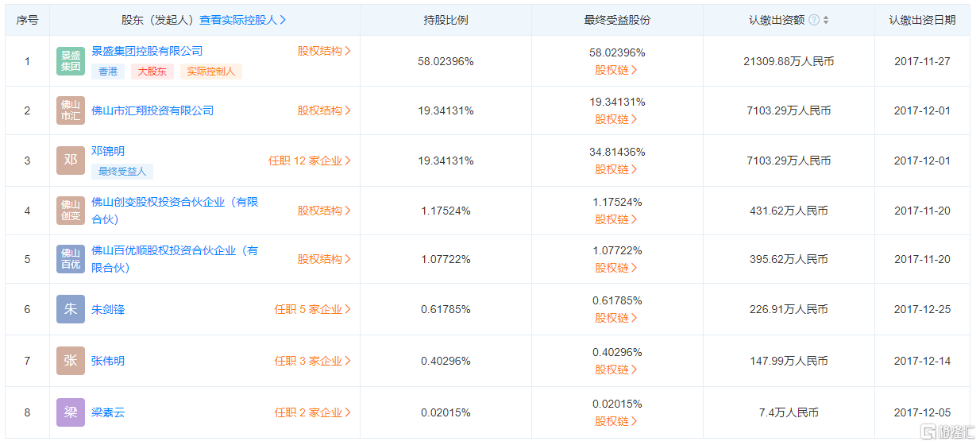Screen dimensions: 980x445
Task: Click the 张 avatar icon for 张伟明
Action: [71, 361]
